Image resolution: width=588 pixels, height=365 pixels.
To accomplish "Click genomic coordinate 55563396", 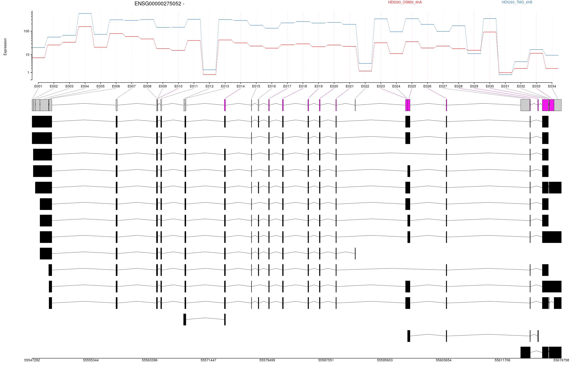I will pyautogui.click(x=150, y=360).
